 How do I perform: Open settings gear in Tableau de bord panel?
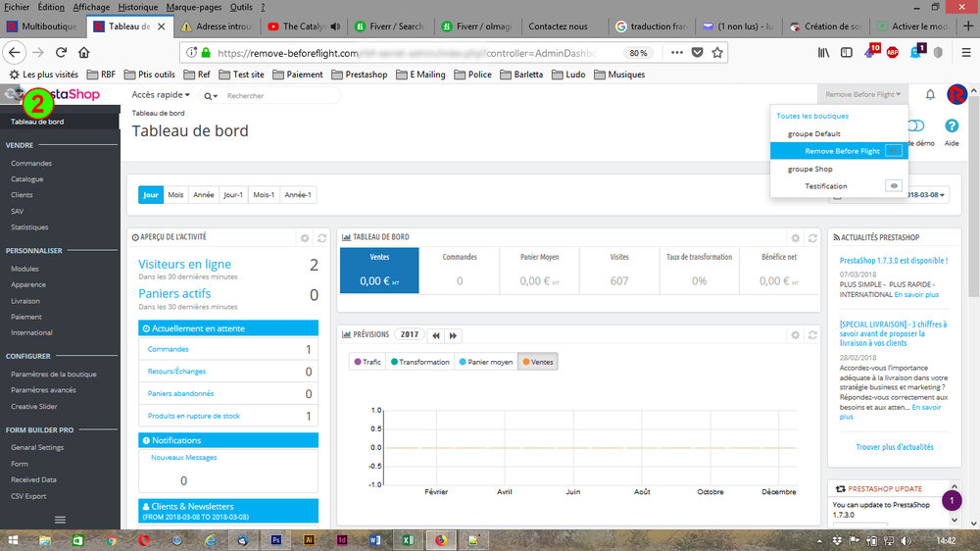[x=796, y=237]
